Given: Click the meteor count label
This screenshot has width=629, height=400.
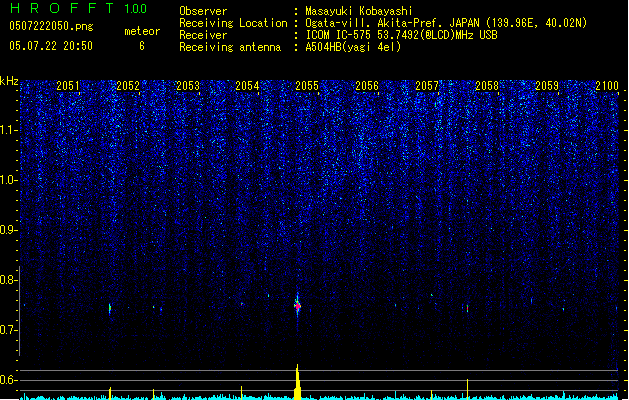Looking at the screenshot, I should tap(142, 31).
